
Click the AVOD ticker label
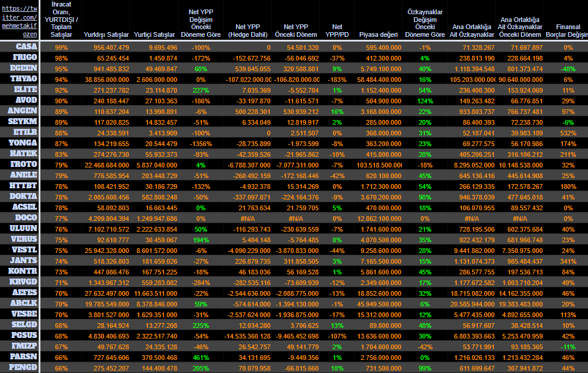pos(26,100)
